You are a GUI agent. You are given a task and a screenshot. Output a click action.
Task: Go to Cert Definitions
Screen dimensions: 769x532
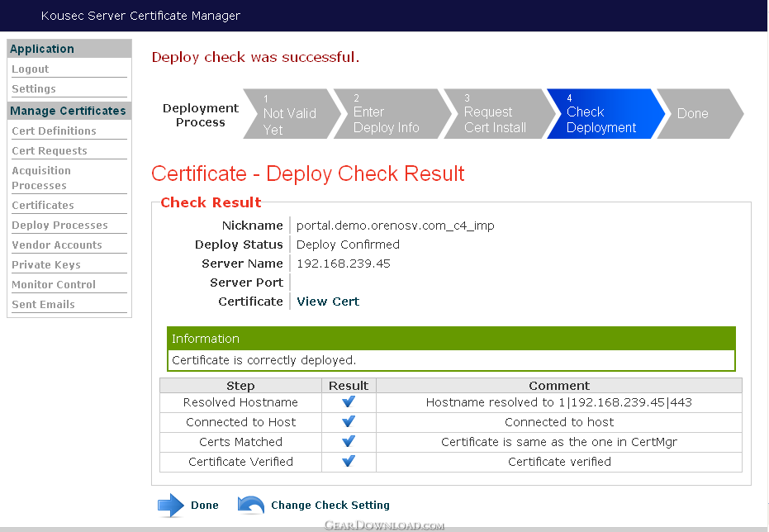pos(54,131)
